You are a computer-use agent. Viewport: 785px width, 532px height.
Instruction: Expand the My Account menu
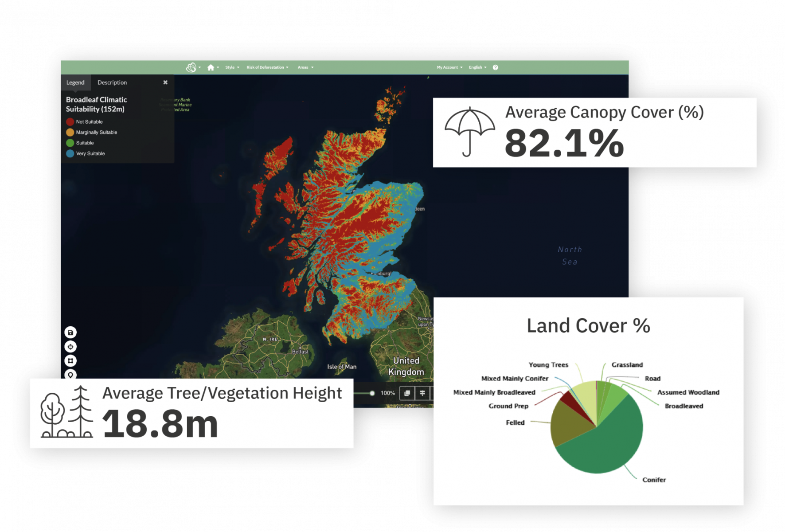click(x=449, y=67)
